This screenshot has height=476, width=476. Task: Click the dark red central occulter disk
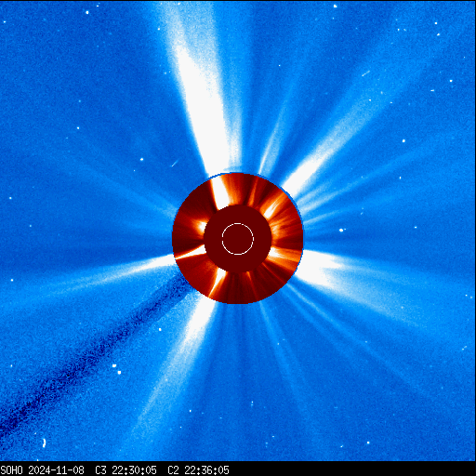point(238,239)
